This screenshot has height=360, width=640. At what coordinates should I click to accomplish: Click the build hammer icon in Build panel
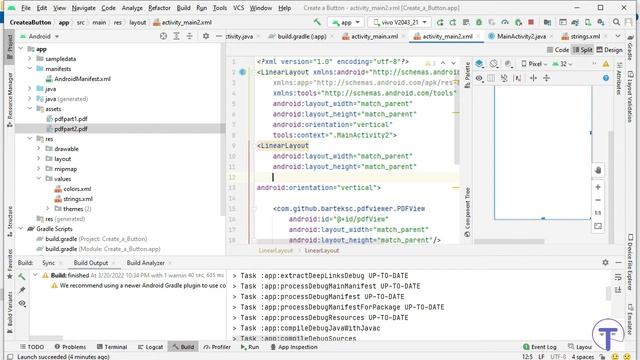click(x=22, y=276)
